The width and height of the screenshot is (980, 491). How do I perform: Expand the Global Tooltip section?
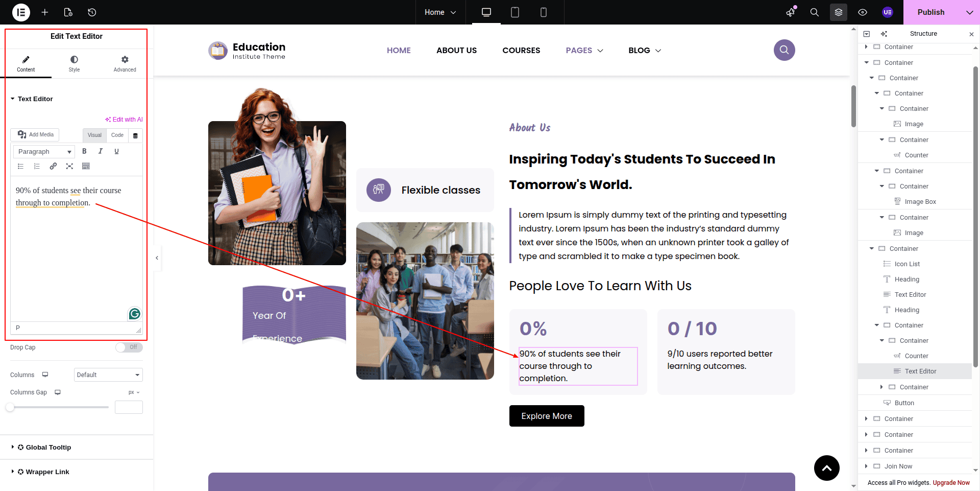click(x=48, y=448)
